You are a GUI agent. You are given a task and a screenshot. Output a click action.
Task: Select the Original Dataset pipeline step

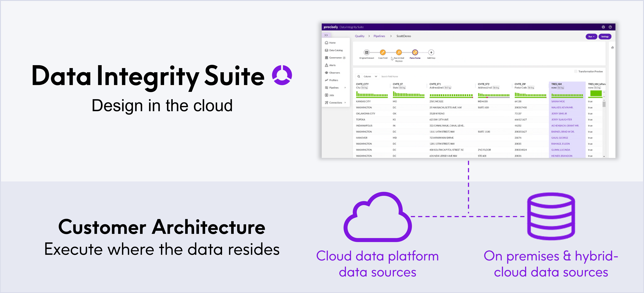[366, 53]
